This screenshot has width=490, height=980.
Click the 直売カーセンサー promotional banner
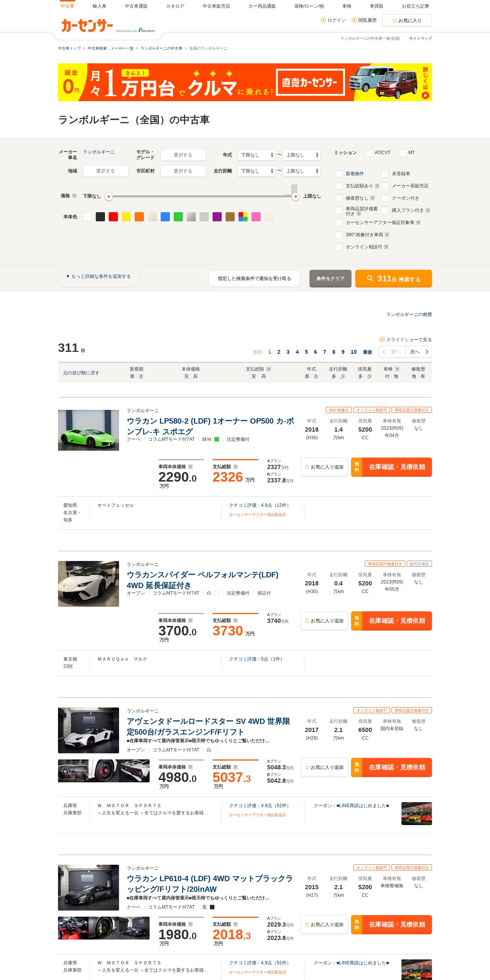(245, 82)
